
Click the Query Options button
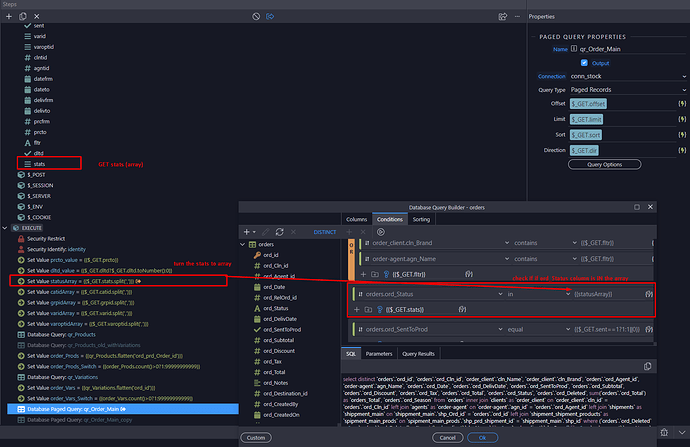tap(605, 165)
